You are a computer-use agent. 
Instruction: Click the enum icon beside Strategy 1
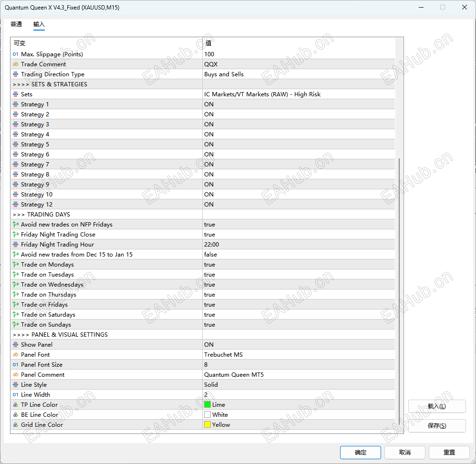pyautogui.click(x=15, y=104)
